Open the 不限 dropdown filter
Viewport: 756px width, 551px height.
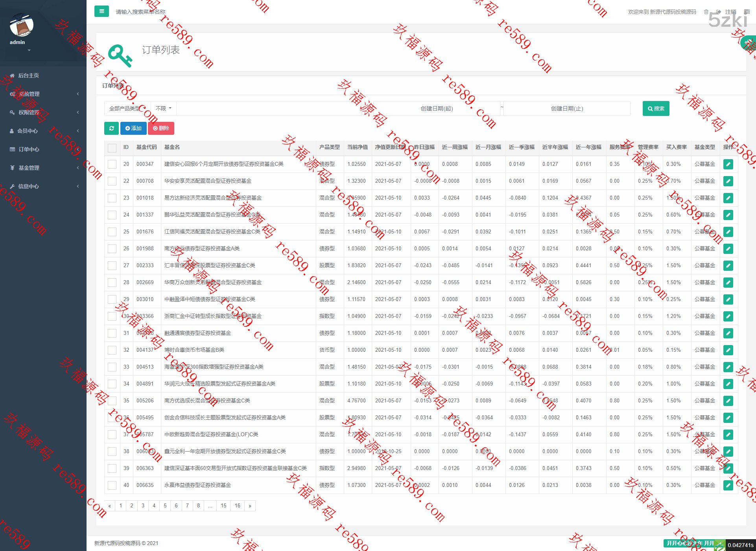point(163,108)
